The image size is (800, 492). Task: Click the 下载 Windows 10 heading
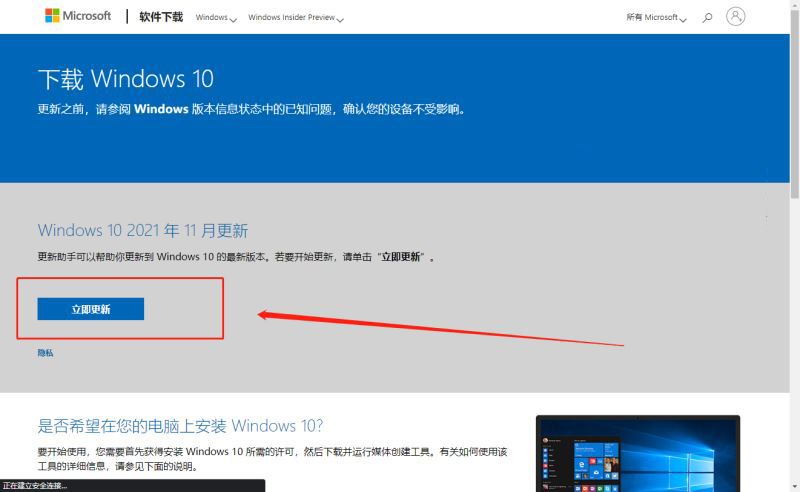click(x=126, y=79)
